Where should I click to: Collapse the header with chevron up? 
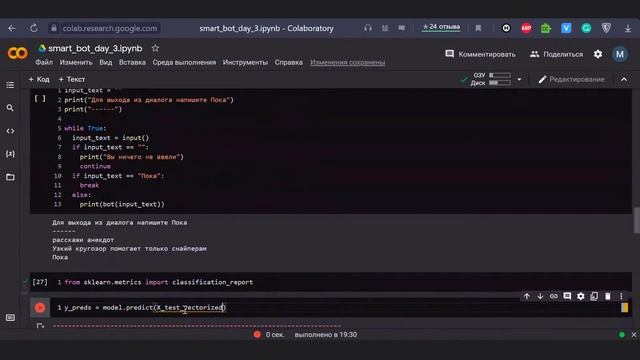click(624, 79)
